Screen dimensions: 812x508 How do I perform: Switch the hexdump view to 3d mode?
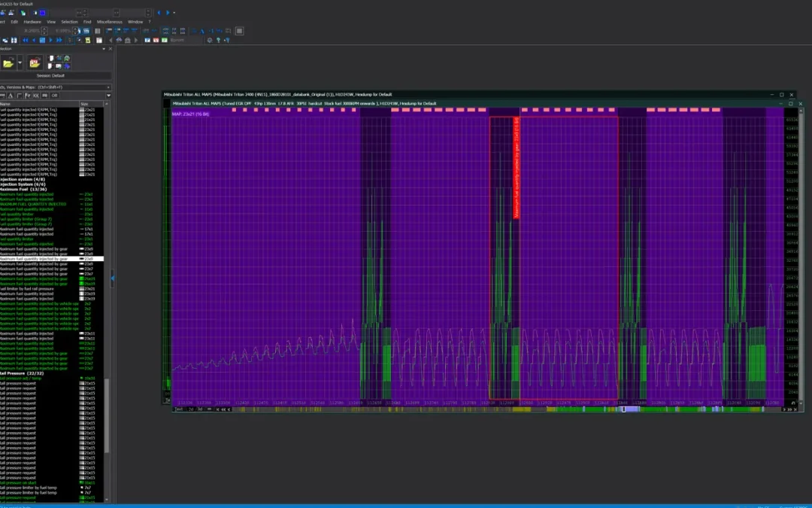pos(200,409)
